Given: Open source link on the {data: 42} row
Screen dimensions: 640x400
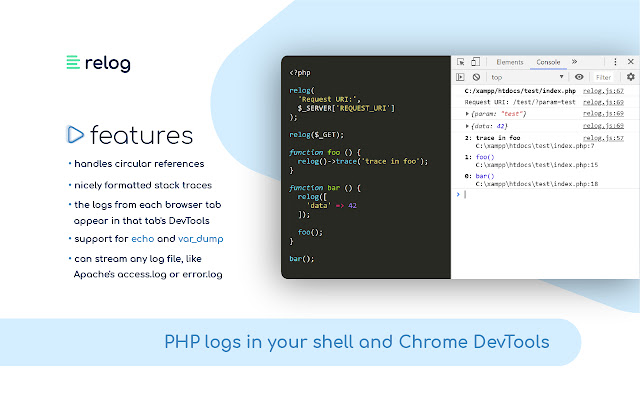Looking at the screenshot, I should (603, 126).
